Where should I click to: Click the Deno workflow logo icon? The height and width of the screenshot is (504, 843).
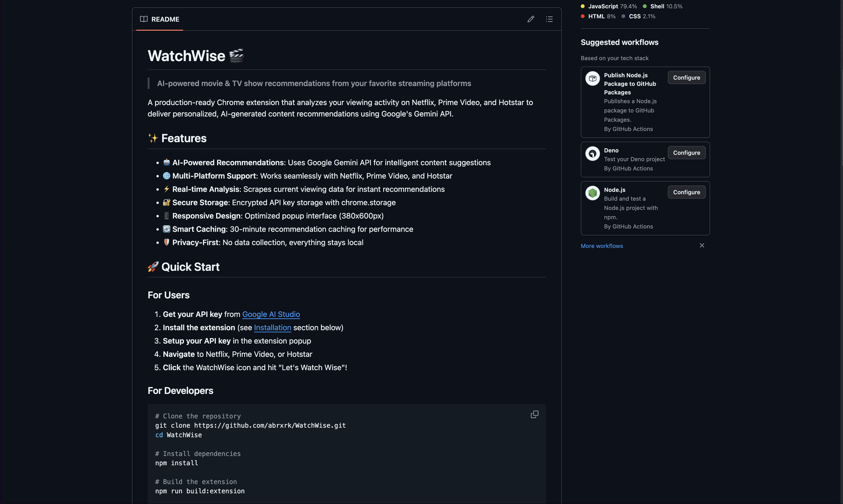click(x=592, y=154)
